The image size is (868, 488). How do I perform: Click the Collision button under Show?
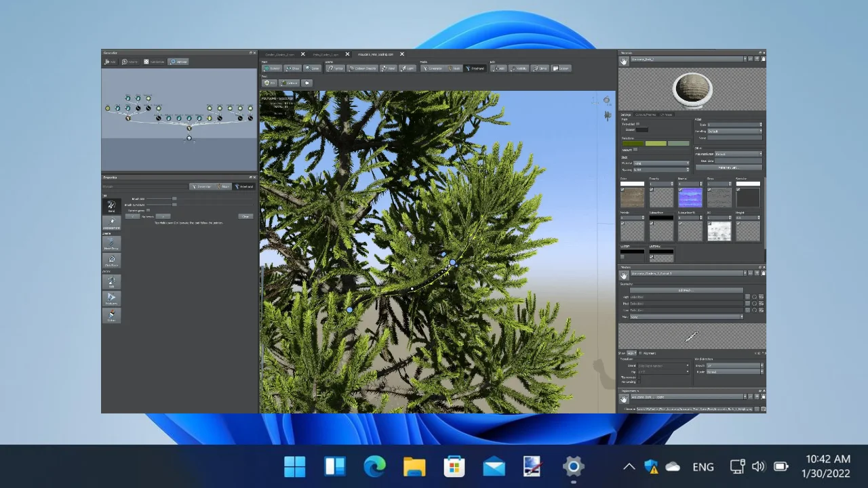(289, 83)
